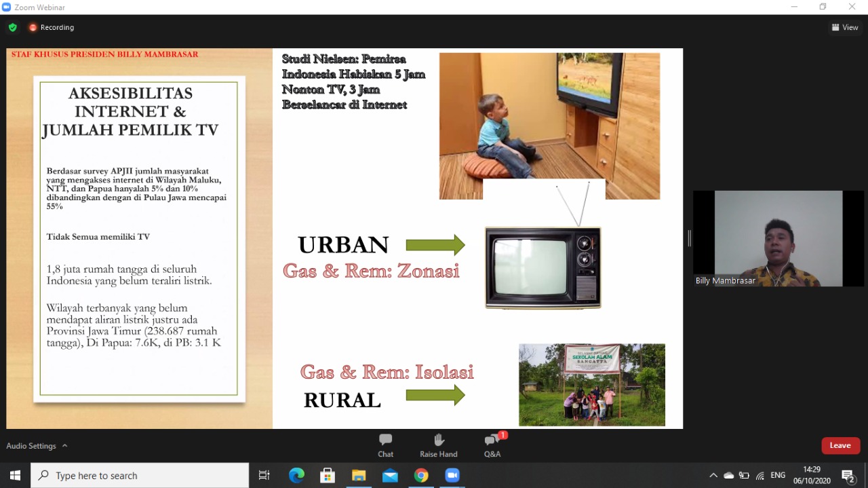The height and width of the screenshot is (488, 868).
Task: Click the red Recording indicator
Action: [52, 28]
